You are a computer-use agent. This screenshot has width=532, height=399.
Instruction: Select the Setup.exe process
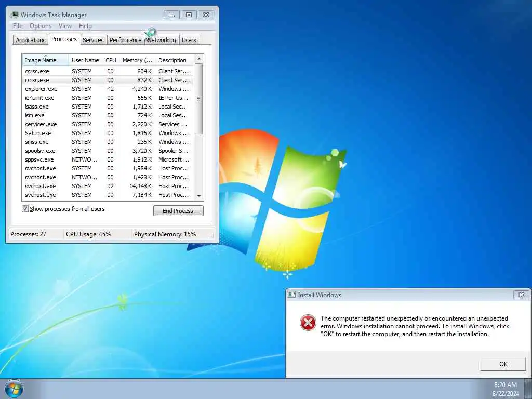click(x=108, y=133)
